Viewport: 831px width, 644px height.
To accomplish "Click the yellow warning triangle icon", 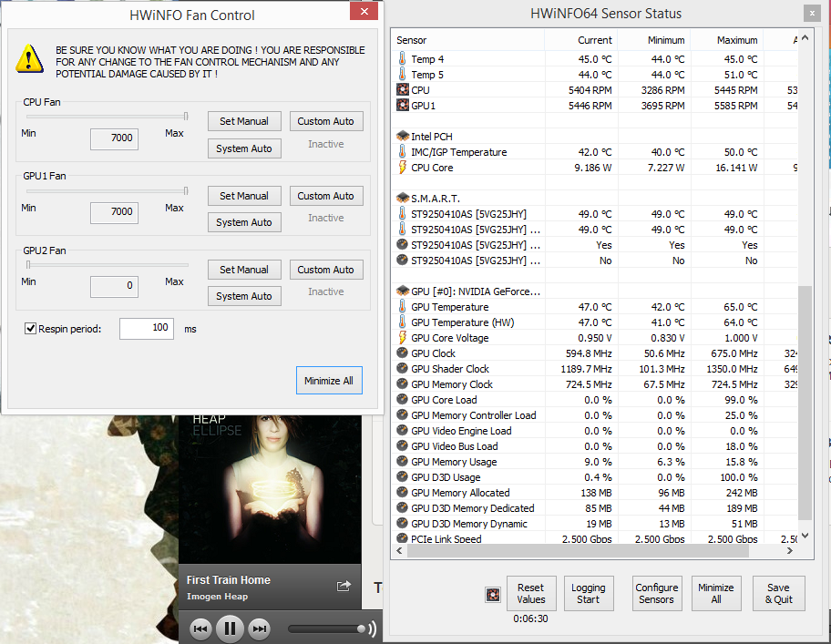I will (30, 59).
